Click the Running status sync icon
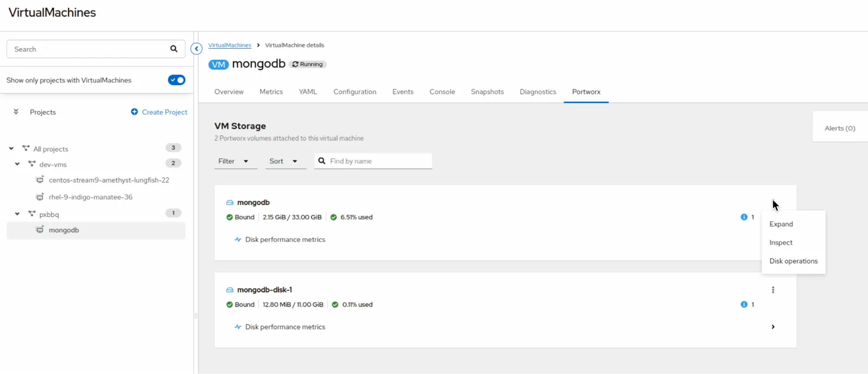868x374 pixels. pyautogui.click(x=295, y=64)
